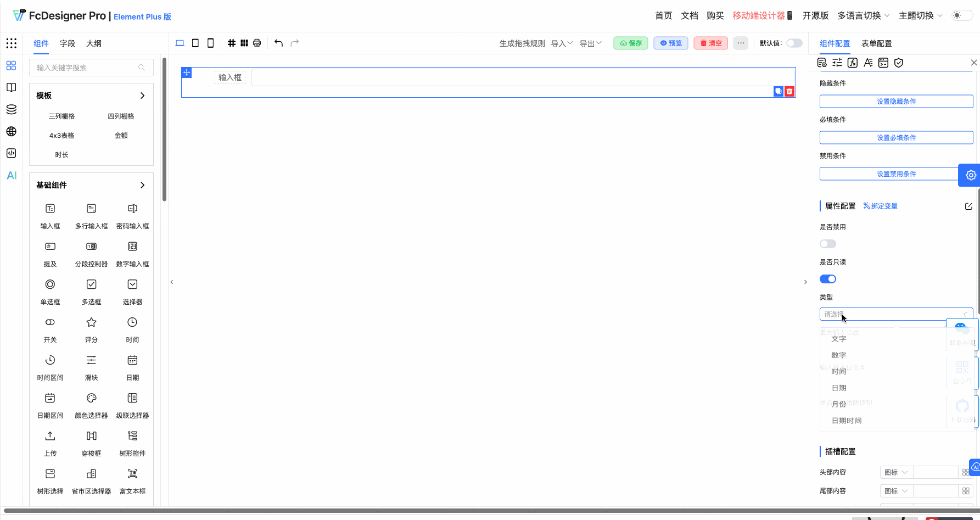The image size is (980, 520).
Task: Turn off the 是否只读 switch
Action: point(827,279)
